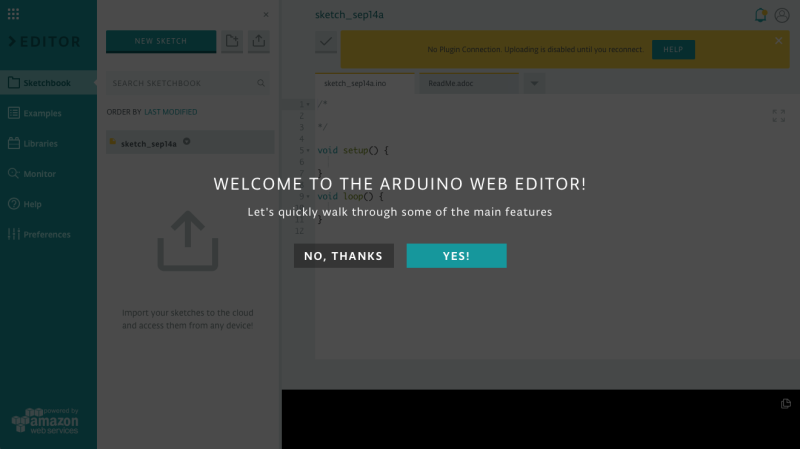Focus the Search Sketchbook field
Screen dimensions: 800x449
coord(188,83)
